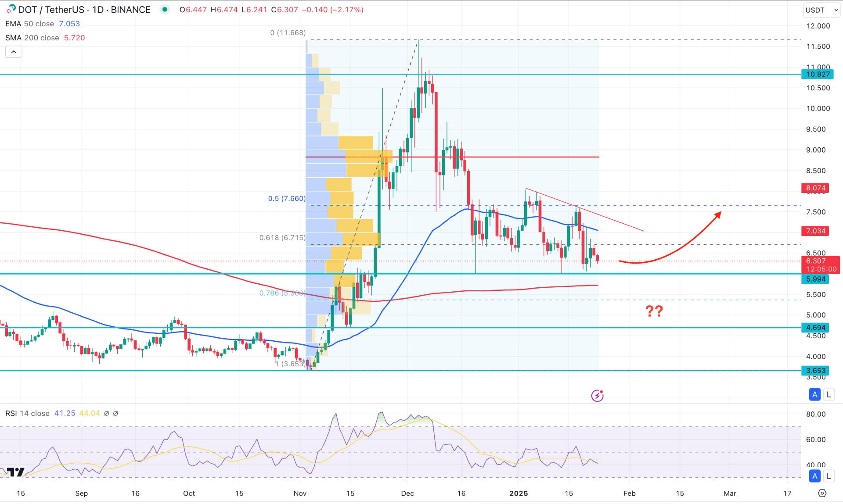
Task: Click the Dec label on time axis
Action: point(407,493)
